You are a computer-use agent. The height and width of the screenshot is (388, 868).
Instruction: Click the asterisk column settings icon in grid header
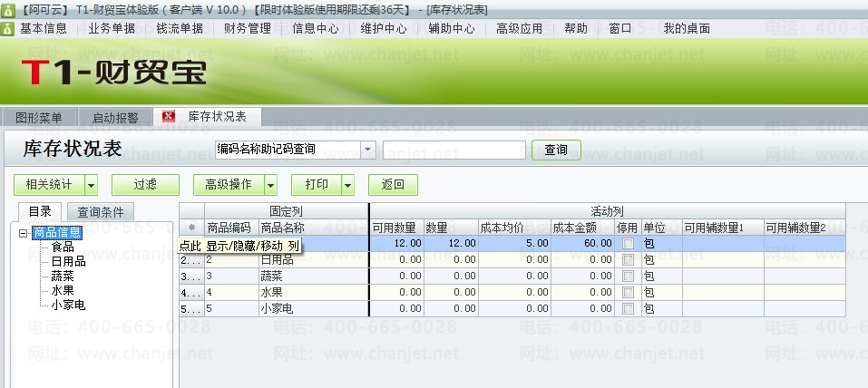click(x=192, y=228)
